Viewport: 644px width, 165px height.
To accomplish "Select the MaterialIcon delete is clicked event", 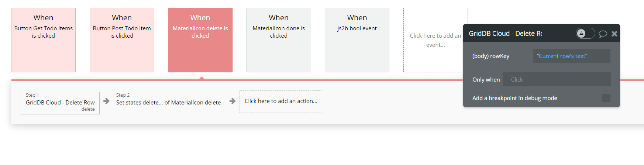I will (200, 40).
